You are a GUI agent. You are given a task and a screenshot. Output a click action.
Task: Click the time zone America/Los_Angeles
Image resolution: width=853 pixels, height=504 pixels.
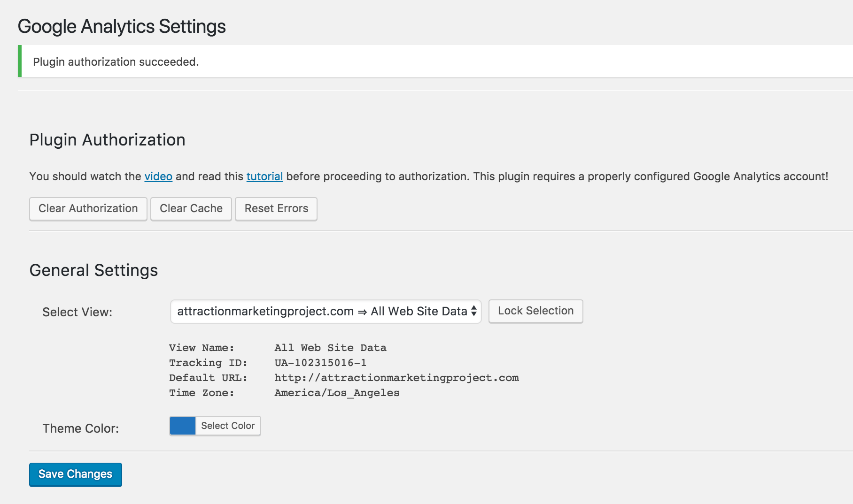tap(337, 393)
